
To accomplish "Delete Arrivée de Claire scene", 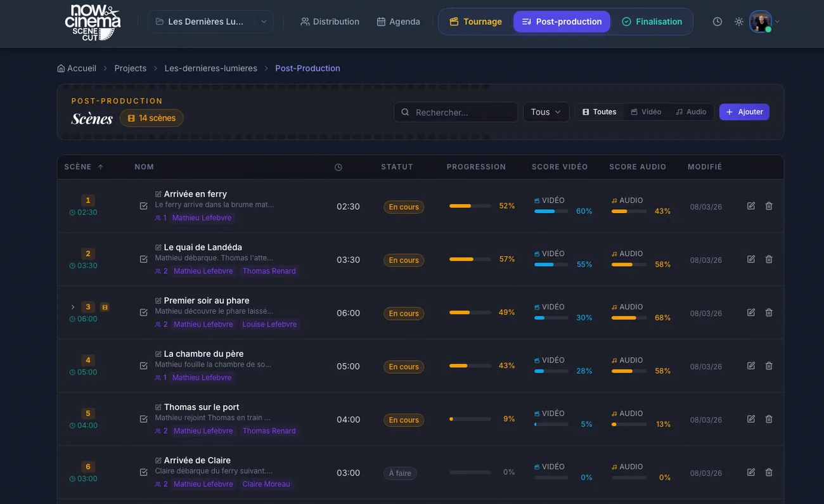I will (769, 472).
